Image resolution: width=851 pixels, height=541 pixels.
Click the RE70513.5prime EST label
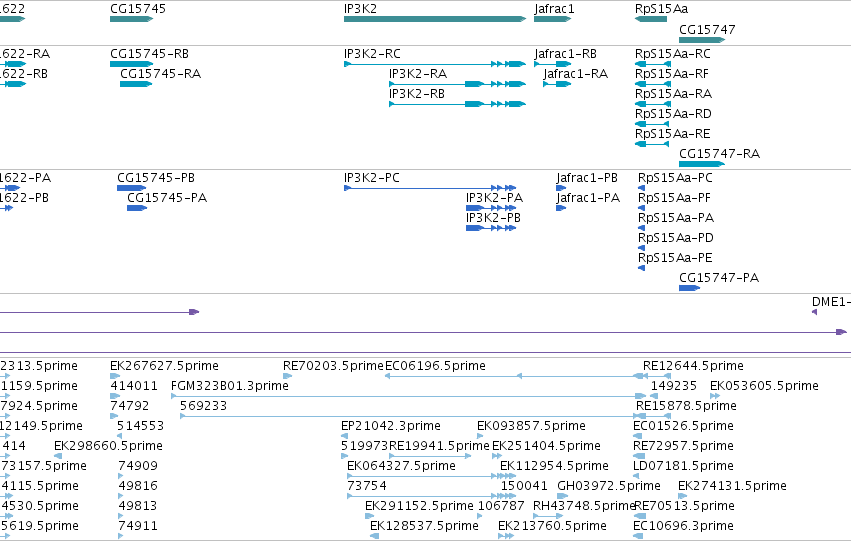tap(684, 507)
